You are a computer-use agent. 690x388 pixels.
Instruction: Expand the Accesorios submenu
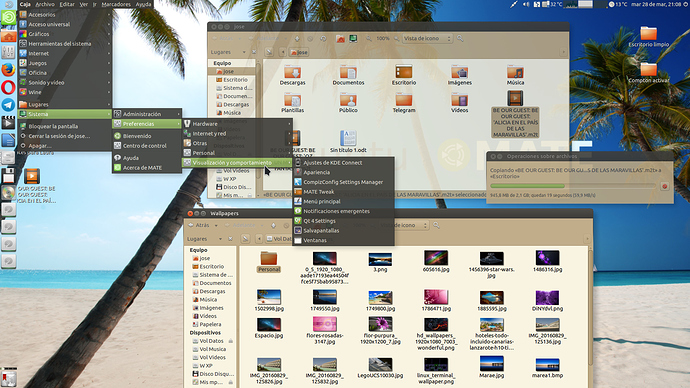click(x=65, y=15)
